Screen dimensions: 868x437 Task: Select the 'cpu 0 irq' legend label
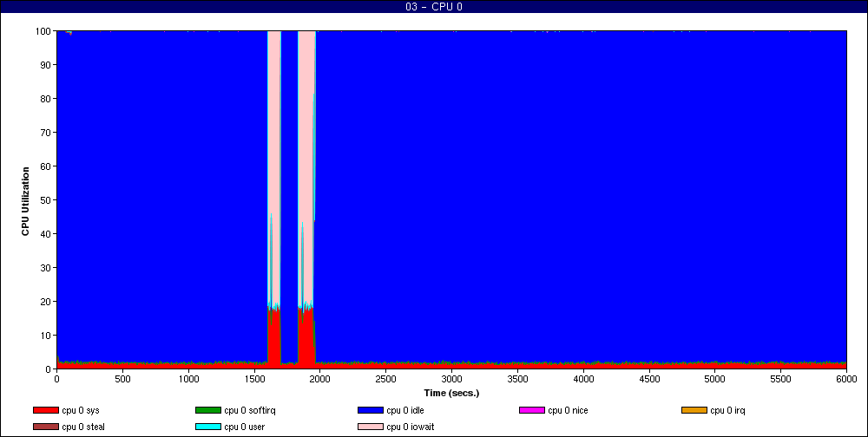click(727, 411)
